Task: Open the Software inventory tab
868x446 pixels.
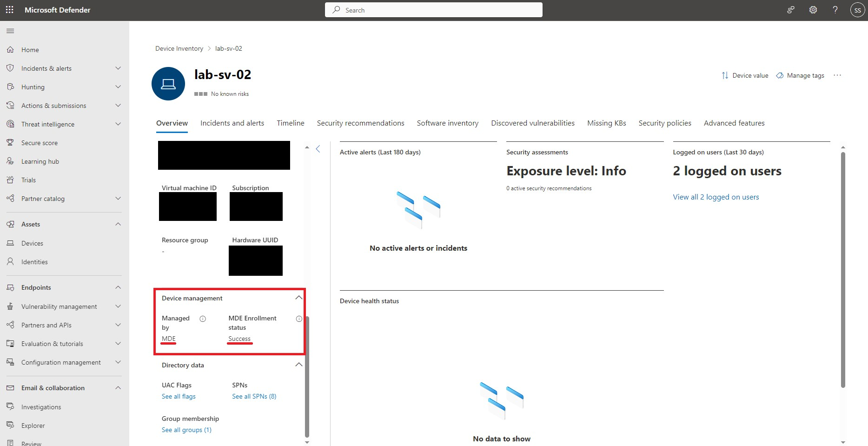Action: pos(448,123)
